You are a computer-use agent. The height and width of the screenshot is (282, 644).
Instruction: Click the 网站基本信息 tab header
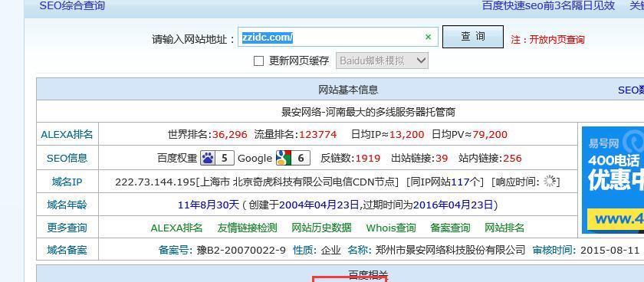coord(348,90)
